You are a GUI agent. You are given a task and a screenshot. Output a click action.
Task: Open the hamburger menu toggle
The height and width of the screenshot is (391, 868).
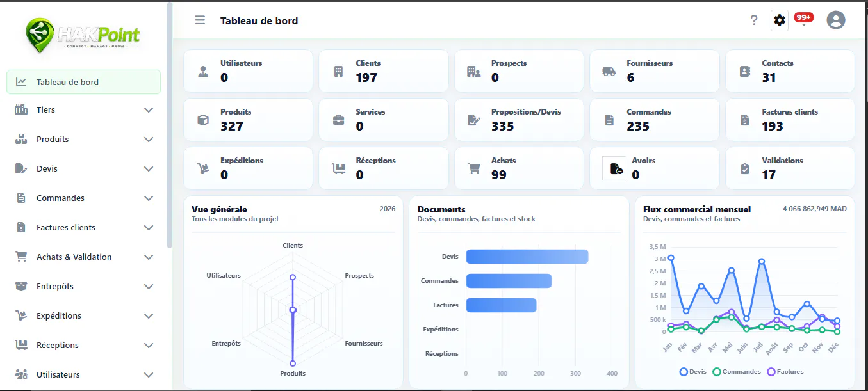point(200,20)
